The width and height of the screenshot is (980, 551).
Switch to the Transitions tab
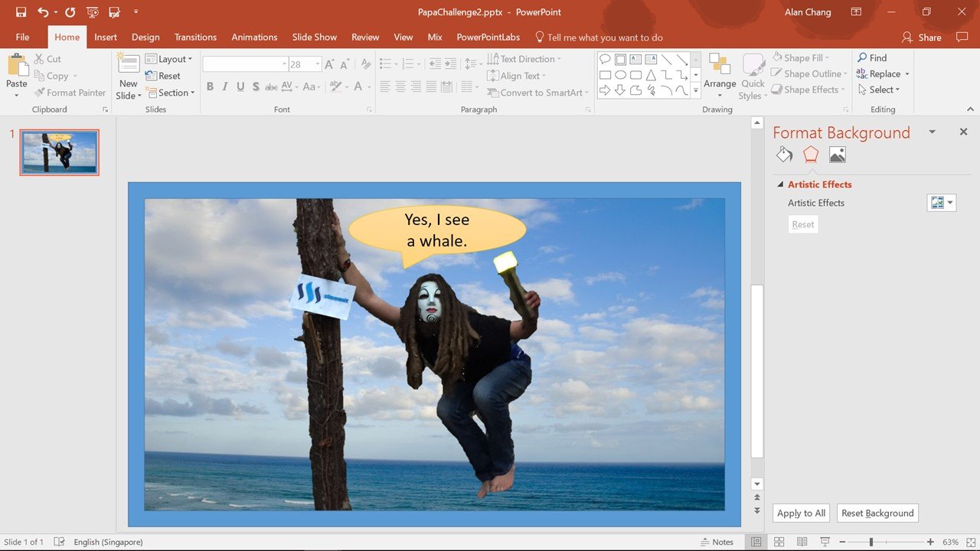pos(195,37)
